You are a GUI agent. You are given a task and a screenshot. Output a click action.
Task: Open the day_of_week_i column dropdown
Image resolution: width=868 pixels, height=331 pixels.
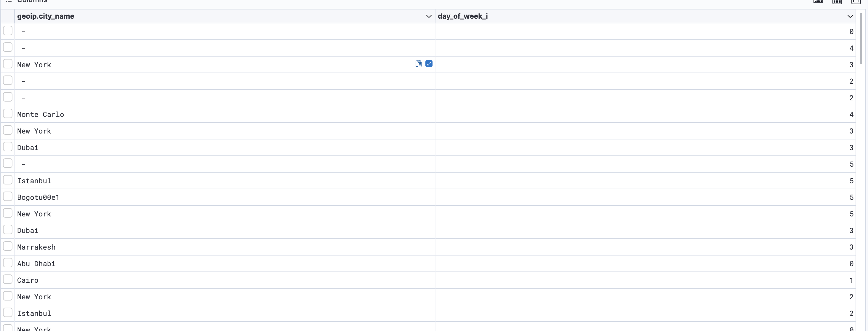pyautogui.click(x=850, y=16)
